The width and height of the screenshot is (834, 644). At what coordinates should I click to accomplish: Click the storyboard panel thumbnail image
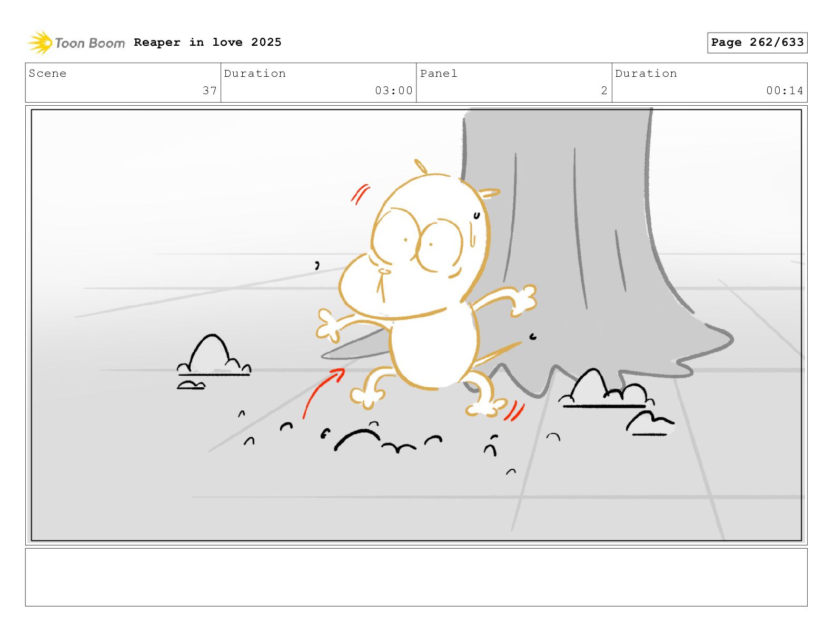(x=416, y=325)
